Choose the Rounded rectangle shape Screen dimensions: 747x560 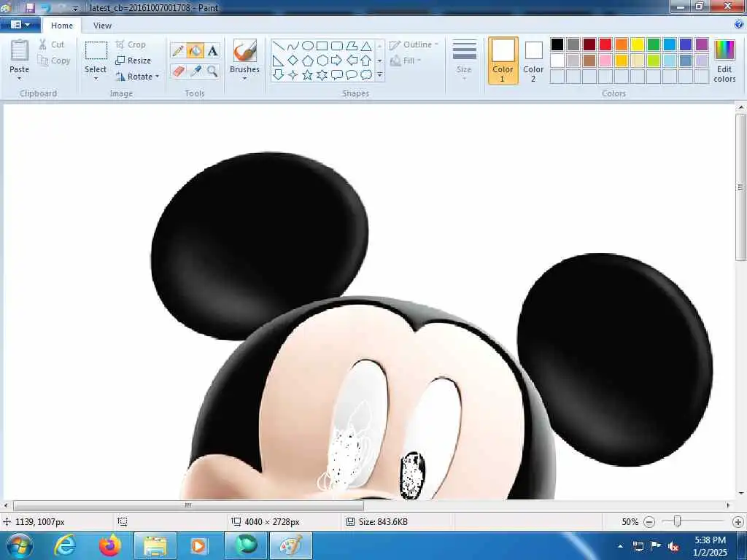click(x=337, y=46)
